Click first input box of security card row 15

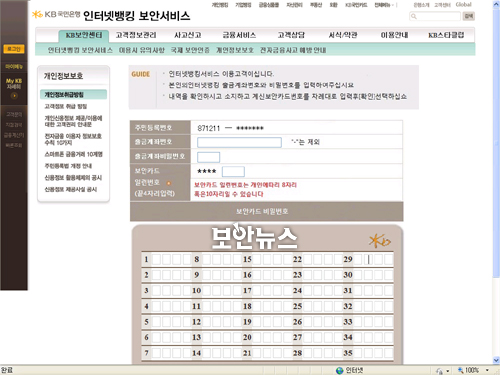pyautogui.click(x=257, y=259)
